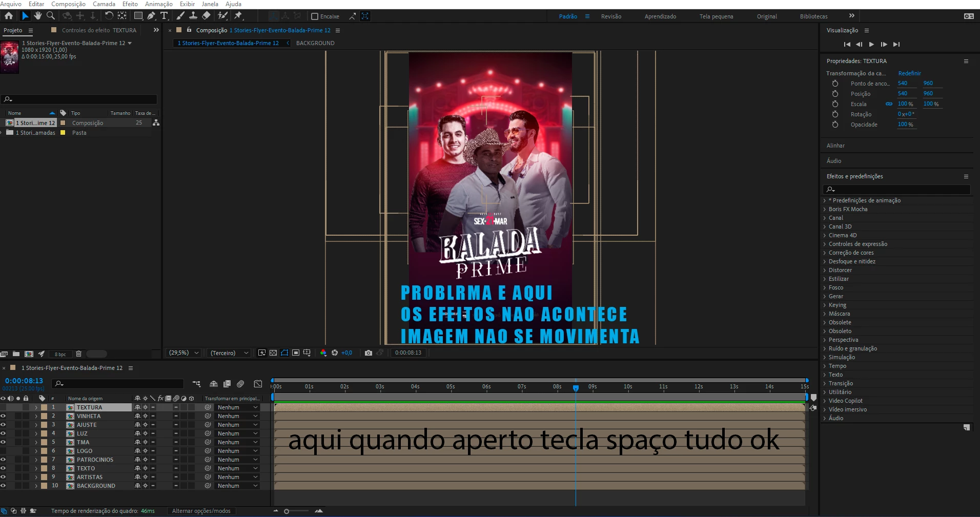The width and height of the screenshot is (980, 517).
Task: Select the Rectangle shape tool
Action: [x=138, y=16]
